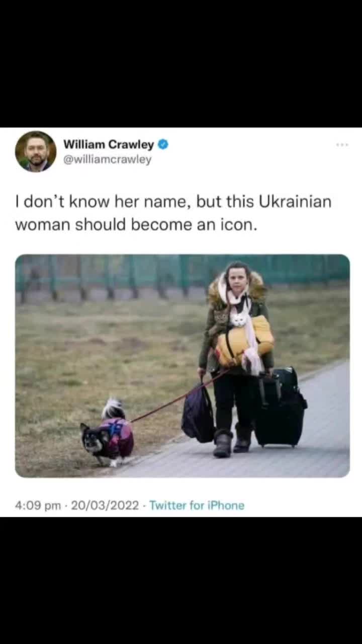Click the 4:09 pm timestamp
362x644 pixels.
click(38, 506)
